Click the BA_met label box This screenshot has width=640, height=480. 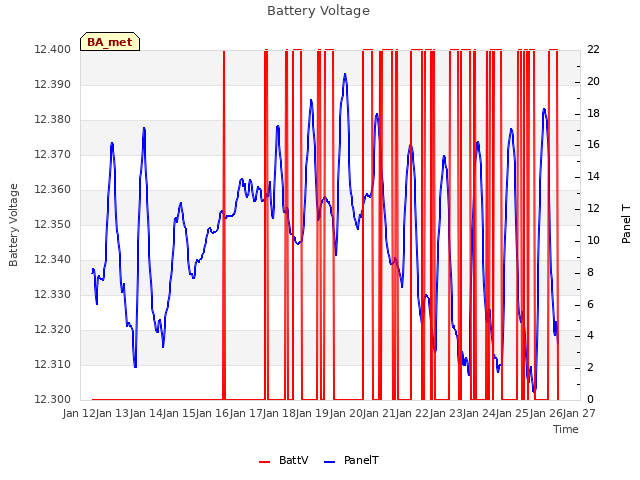[x=110, y=42]
